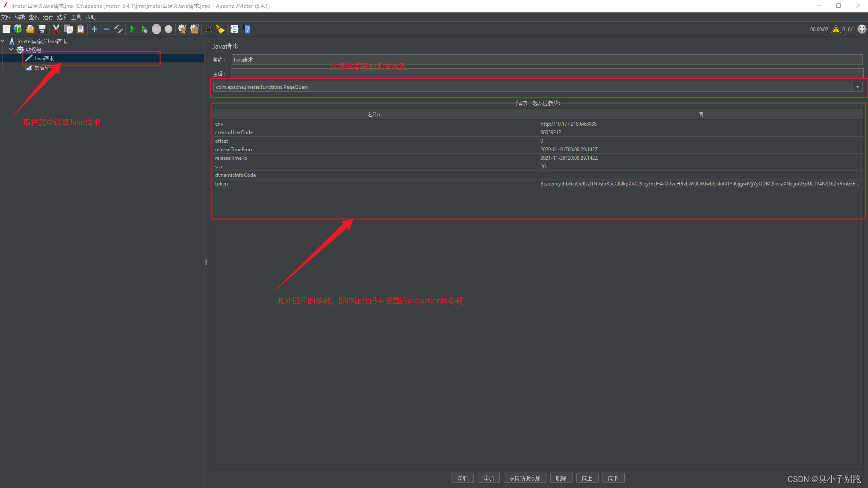
Task: Click the 2021-11-26T20:00:29.142Z value cell
Action: pos(700,158)
